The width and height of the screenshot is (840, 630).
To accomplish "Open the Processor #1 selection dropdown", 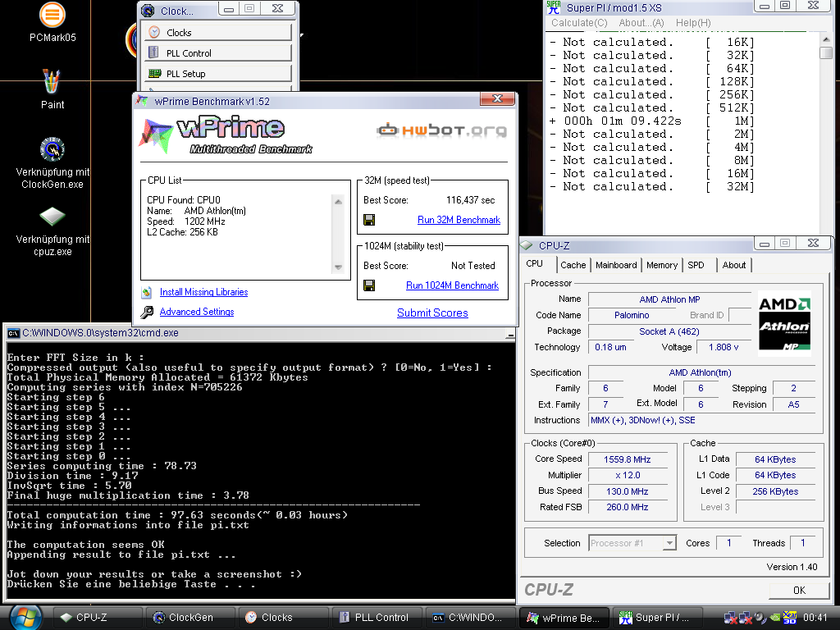I will (x=669, y=543).
